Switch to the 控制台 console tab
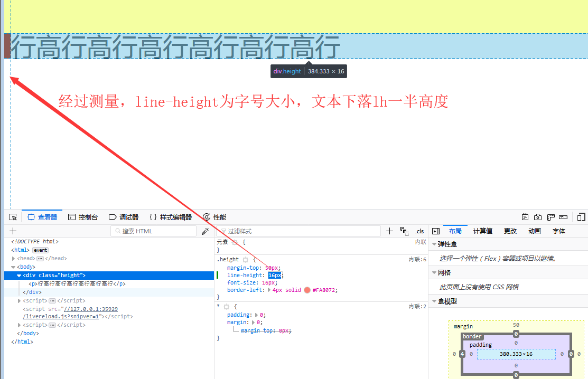Image resolution: width=588 pixels, height=379 pixels. (82, 216)
